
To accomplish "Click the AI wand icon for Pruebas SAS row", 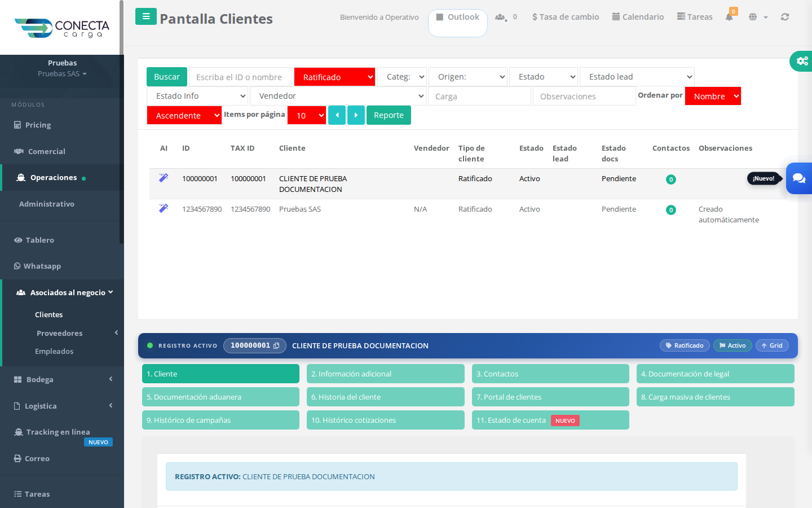I will (x=164, y=208).
